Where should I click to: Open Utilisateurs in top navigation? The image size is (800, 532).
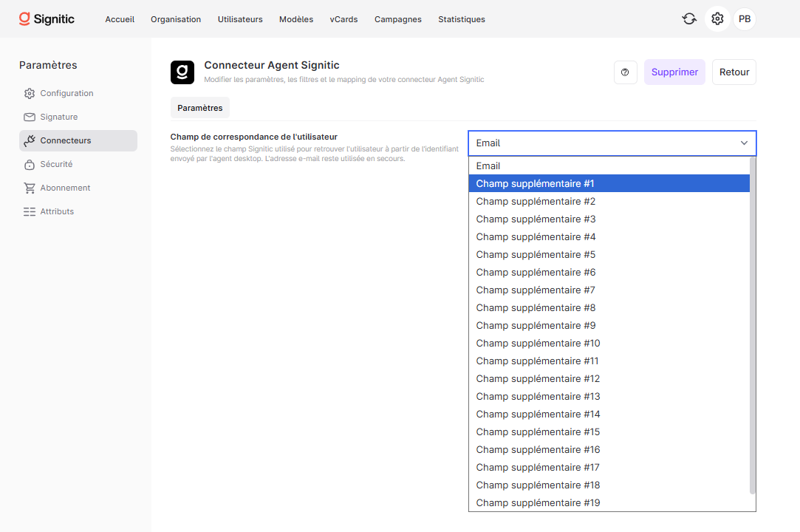pos(240,19)
